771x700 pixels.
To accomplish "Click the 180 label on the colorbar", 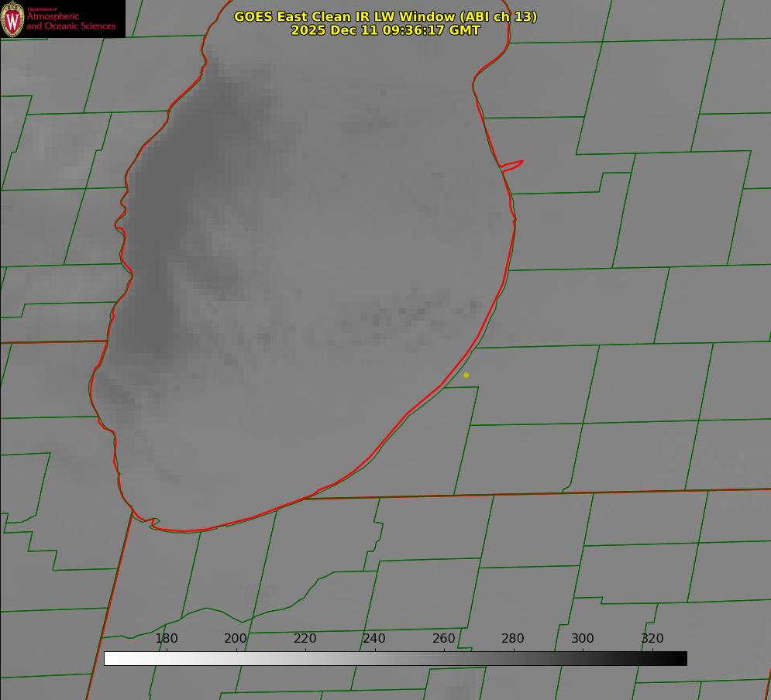I will [167, 639].
